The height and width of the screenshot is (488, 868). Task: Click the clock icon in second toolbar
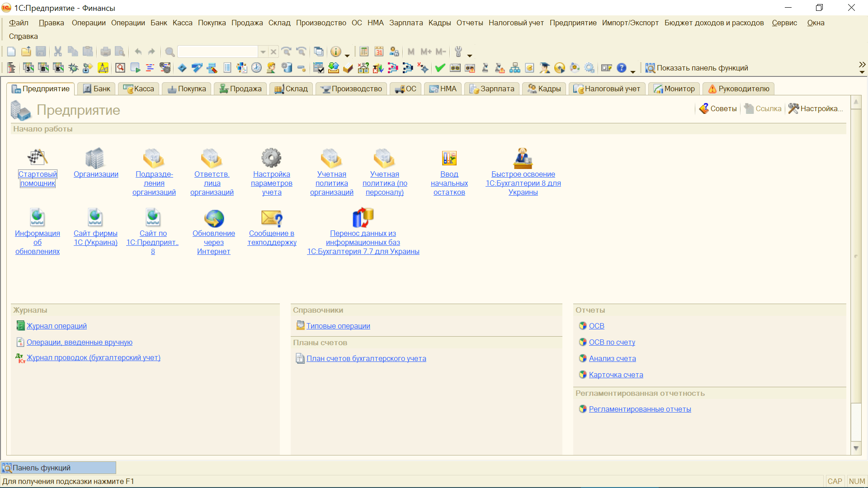coord(256,68)
